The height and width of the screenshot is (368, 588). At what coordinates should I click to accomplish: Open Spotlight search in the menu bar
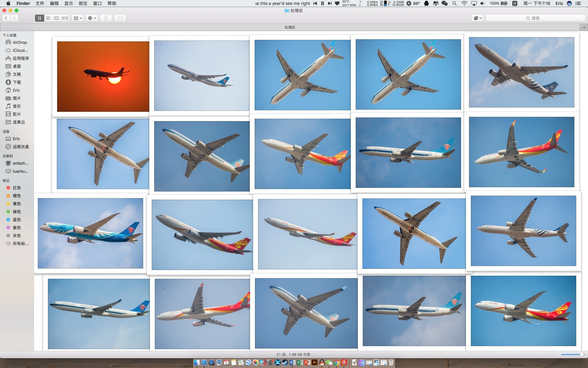pyautogui.click(x=454, y=3)
